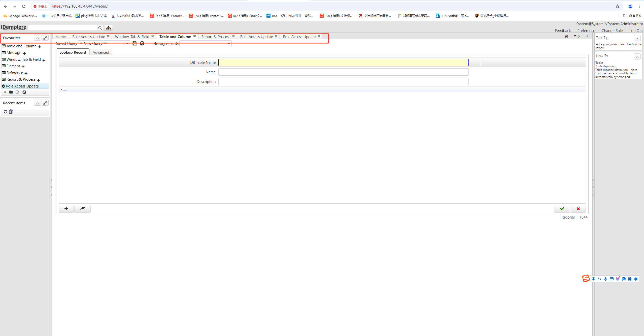Screen dimensions: 644x336
Task: Switch to the Advanced tab
Action: pos(101,52)
